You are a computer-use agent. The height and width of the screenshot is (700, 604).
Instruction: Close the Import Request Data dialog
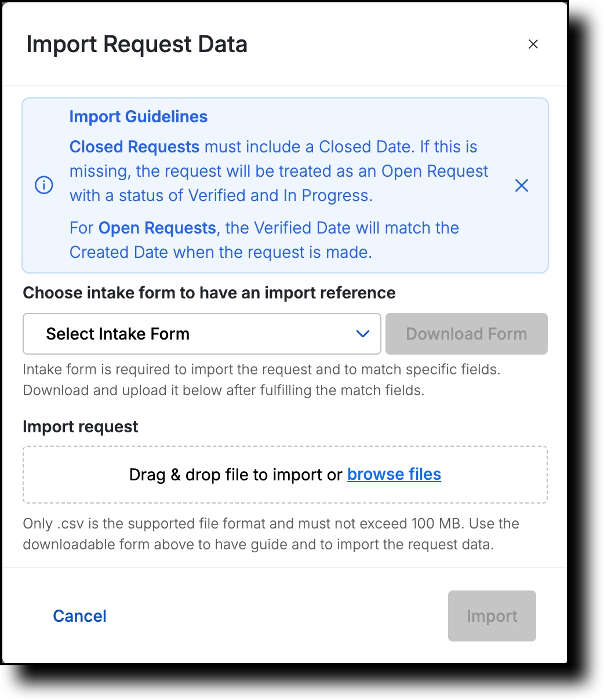pyautogui.click(x=533, y=44)
